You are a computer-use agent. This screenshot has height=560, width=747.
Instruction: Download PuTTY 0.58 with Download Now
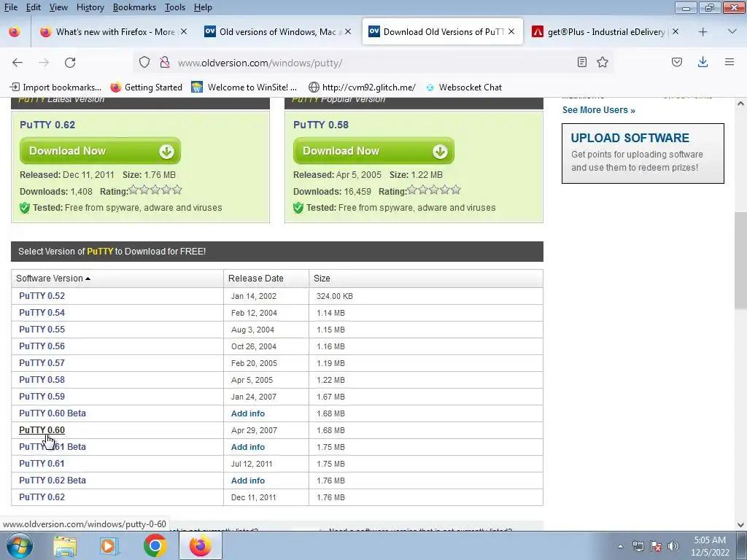[x=373, y=151]
